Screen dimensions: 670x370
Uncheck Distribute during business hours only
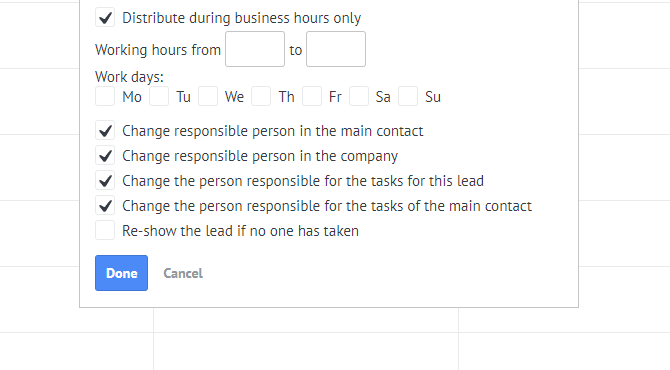click(x=105, y=18)
